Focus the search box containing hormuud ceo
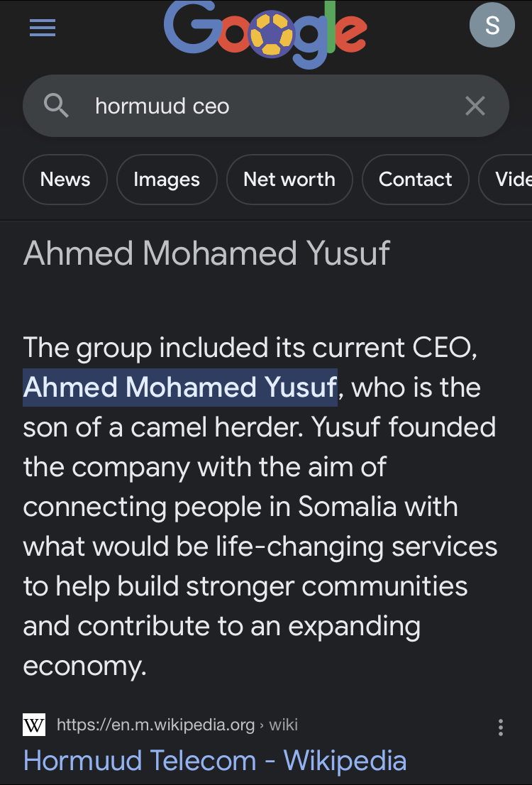The image size is (532, 785). [x=266, y=106]
